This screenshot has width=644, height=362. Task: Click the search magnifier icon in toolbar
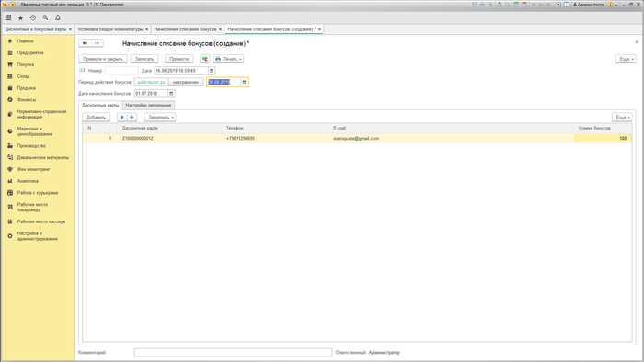[x=45, y=17]
